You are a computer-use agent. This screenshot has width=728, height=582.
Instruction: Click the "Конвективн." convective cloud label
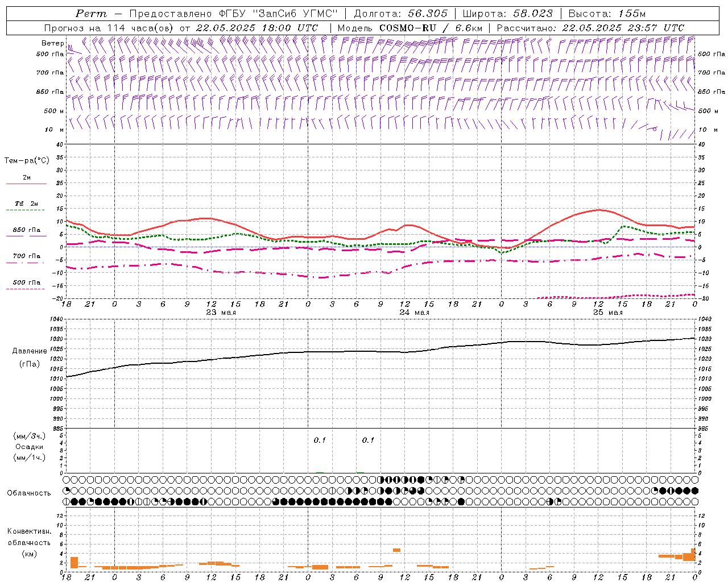click(x=30, y=531)
